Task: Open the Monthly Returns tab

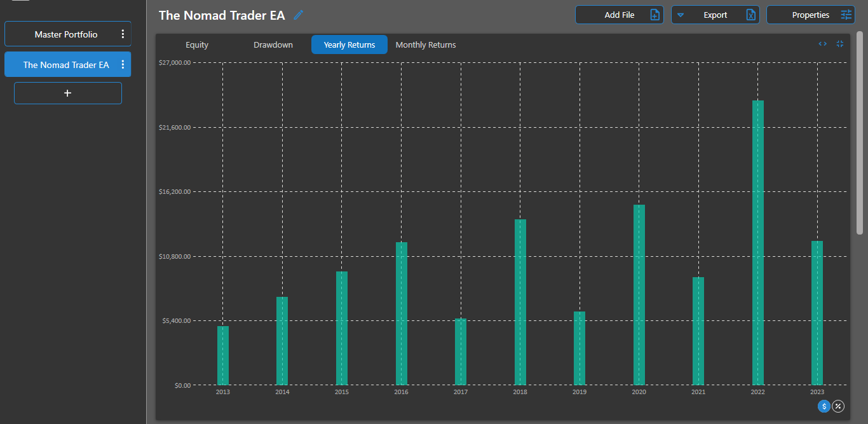Action: click(x=425, y=44)
